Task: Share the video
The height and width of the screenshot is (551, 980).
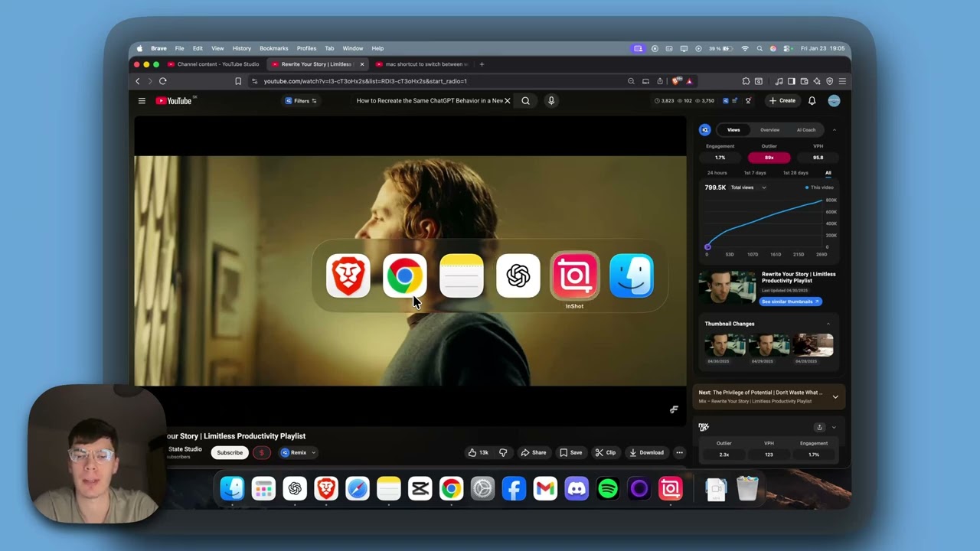Action: click(x=534, y=452)
